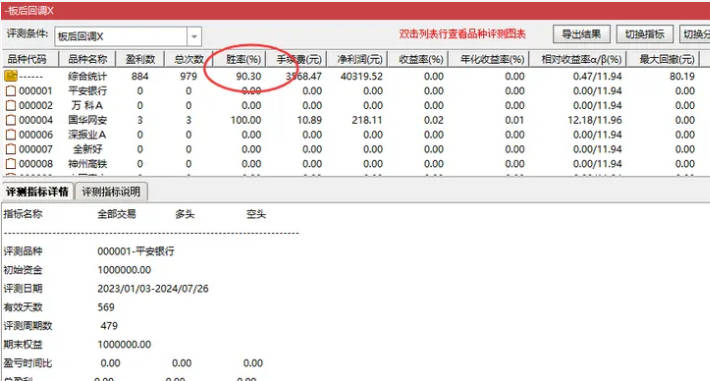Click the icon beside code 000008

point(10,164)
